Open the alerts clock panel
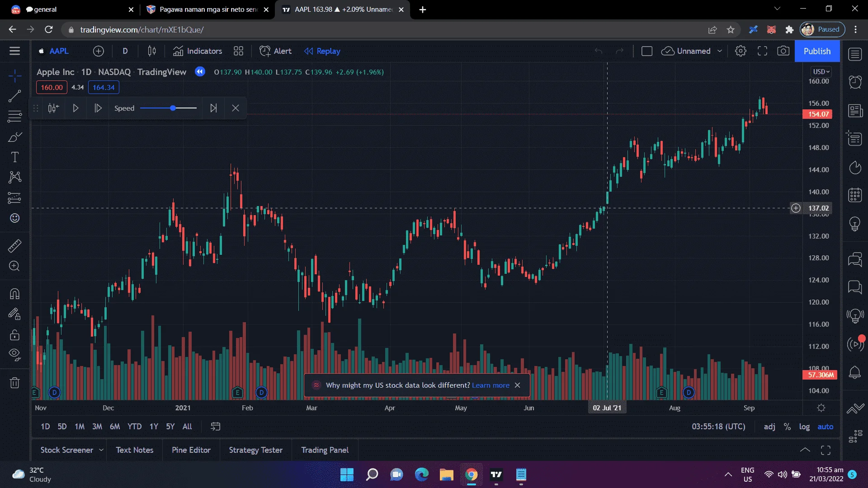 [855, 82]
